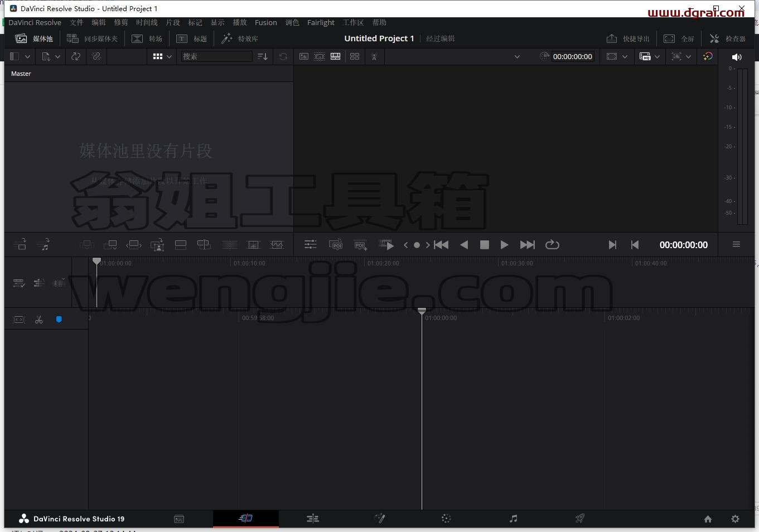Play forward
The image size is (759, 532).
coord(504,245)
